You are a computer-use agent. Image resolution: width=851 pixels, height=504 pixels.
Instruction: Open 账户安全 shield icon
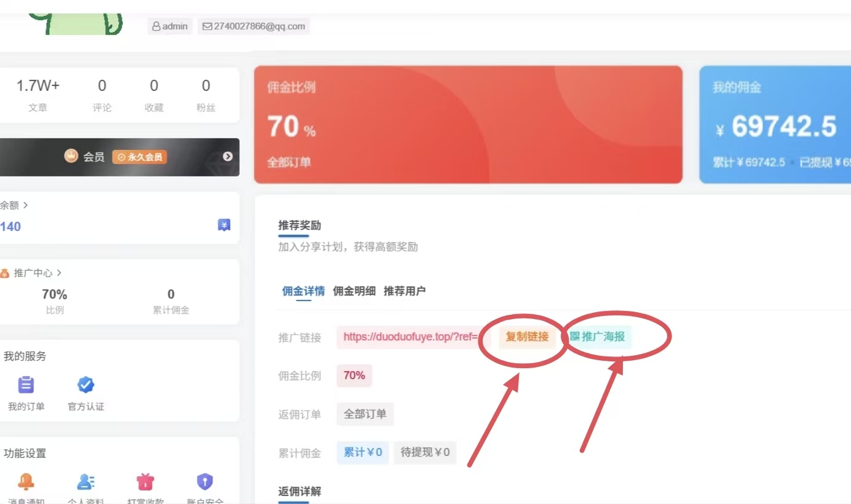point(205,482)
